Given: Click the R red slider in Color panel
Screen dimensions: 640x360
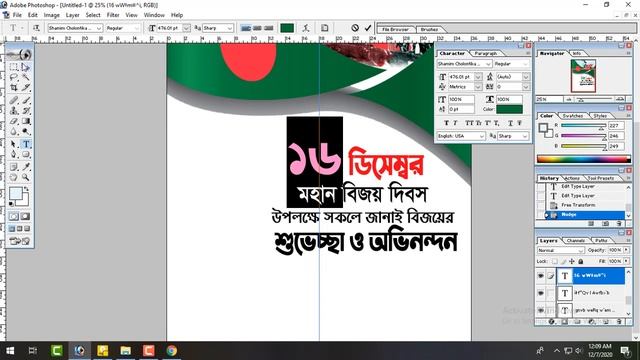Looking at the screenshot, I should coord(584,126).
